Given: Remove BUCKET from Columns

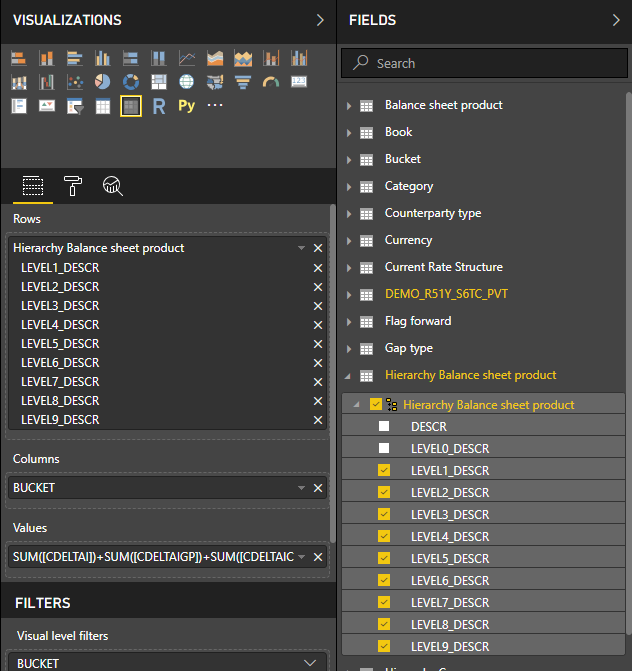Looking at the screenshot, I should 318,488.
